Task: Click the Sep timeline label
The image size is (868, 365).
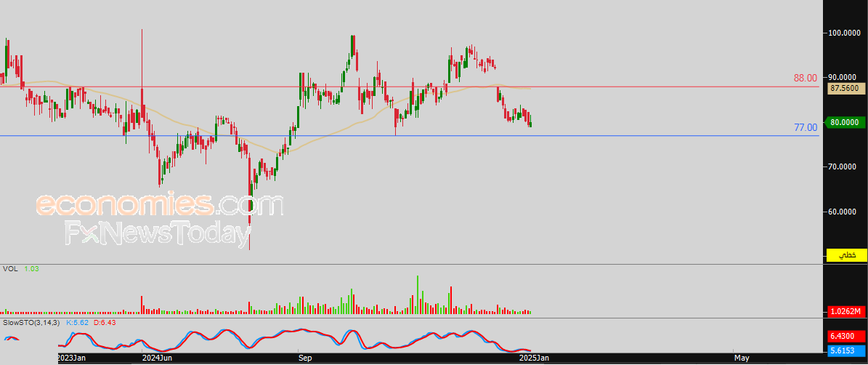Action: [306, 358]
